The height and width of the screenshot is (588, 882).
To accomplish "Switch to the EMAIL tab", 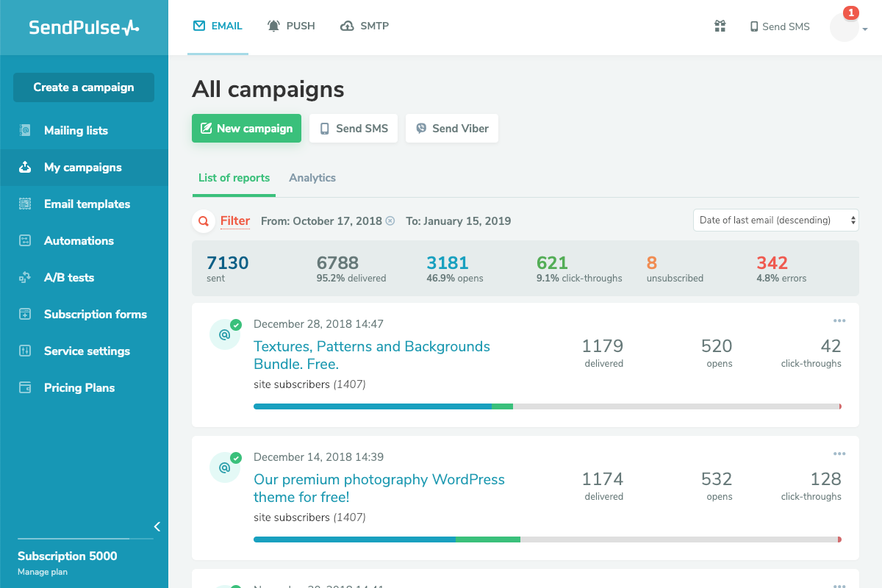I will pyautogui.click(x=218, y=26).
